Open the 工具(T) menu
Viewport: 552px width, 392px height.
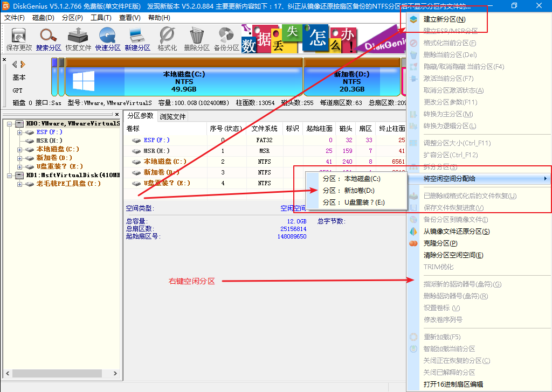click(x=101, y=18)
